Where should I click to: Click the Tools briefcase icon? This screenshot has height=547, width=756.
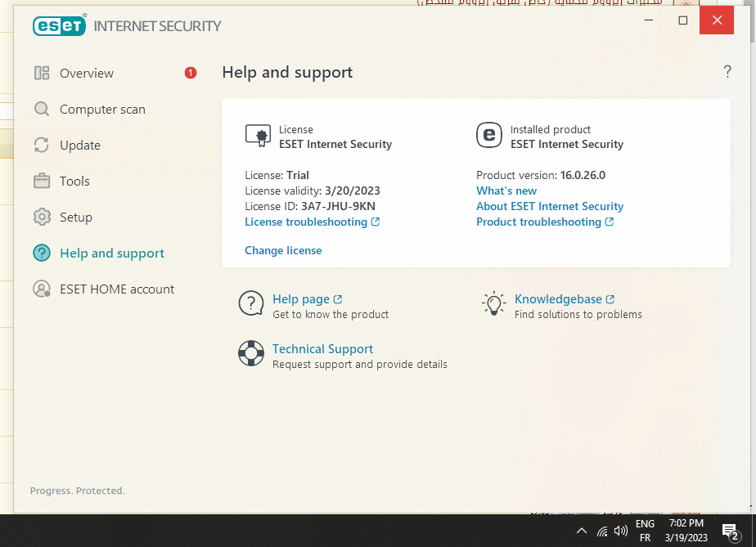click(x=42, y=181)
